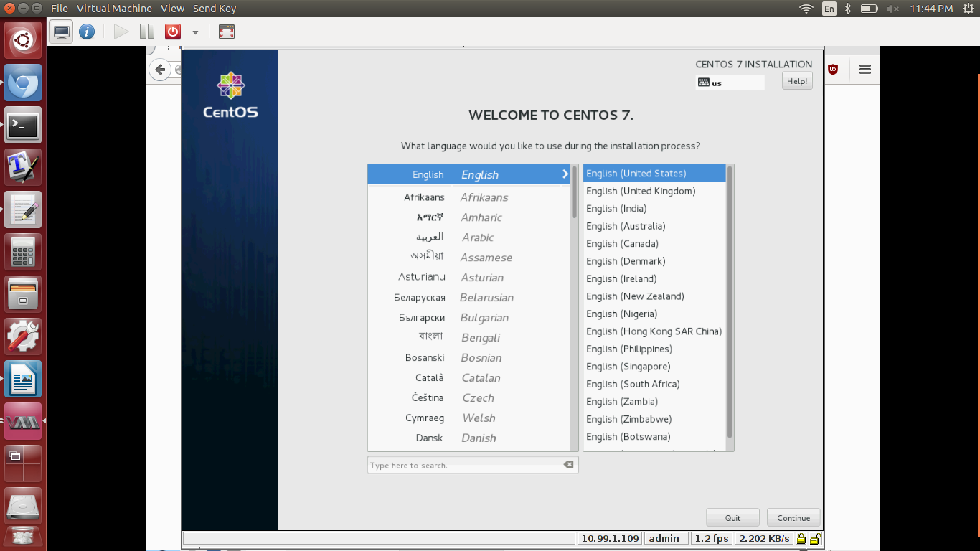
Task: Select Czech language
Action: (469, 398)
